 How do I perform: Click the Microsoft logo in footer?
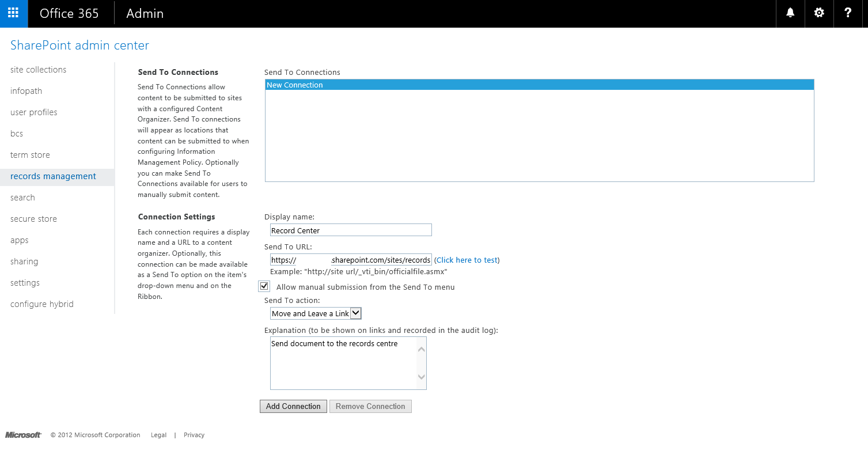coord(23,435)
